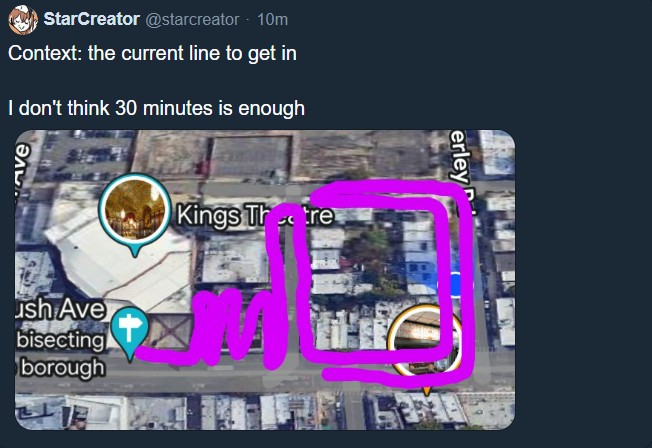Click the blue location dot on the map
652x448 pixels.
457,285
